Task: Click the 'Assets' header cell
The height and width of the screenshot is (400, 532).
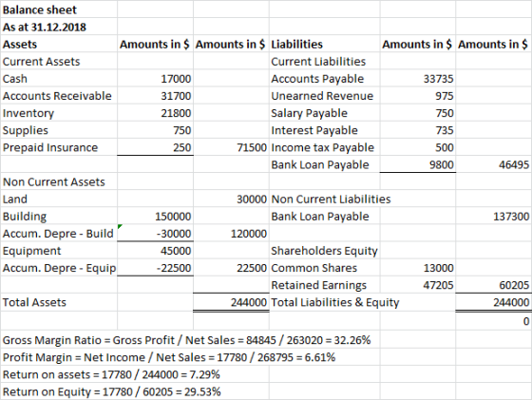Action: coord(59,44)
